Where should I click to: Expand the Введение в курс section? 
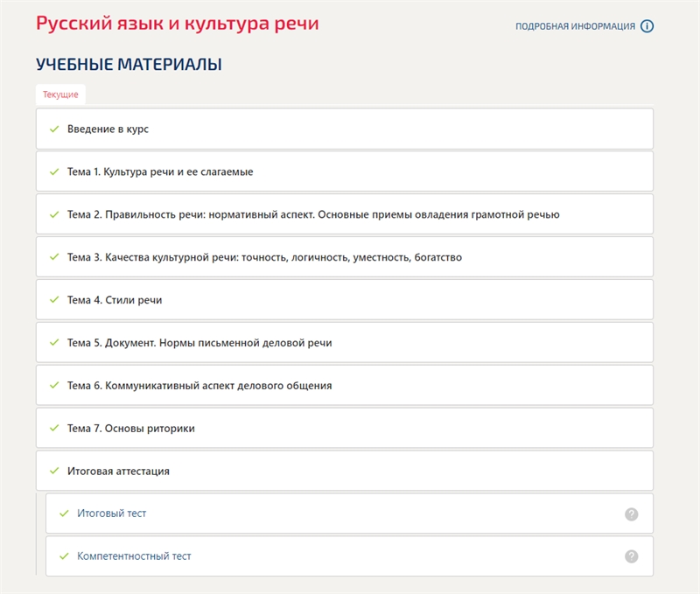344,129
